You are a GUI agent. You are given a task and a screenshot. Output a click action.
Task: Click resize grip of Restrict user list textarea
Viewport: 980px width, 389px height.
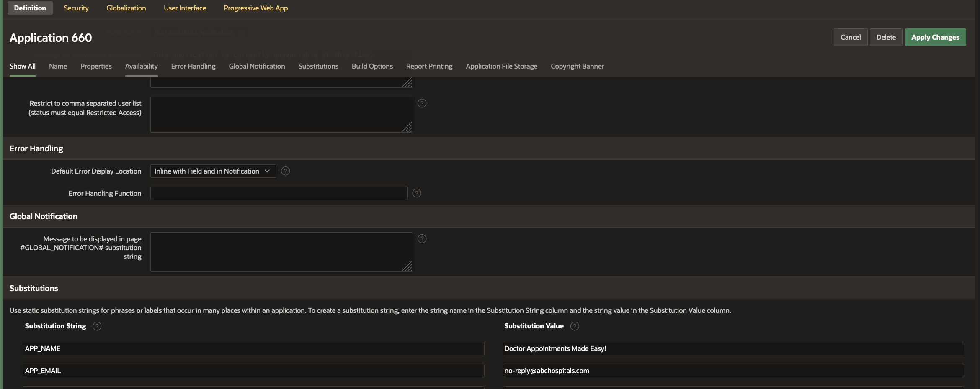[407, 127]
